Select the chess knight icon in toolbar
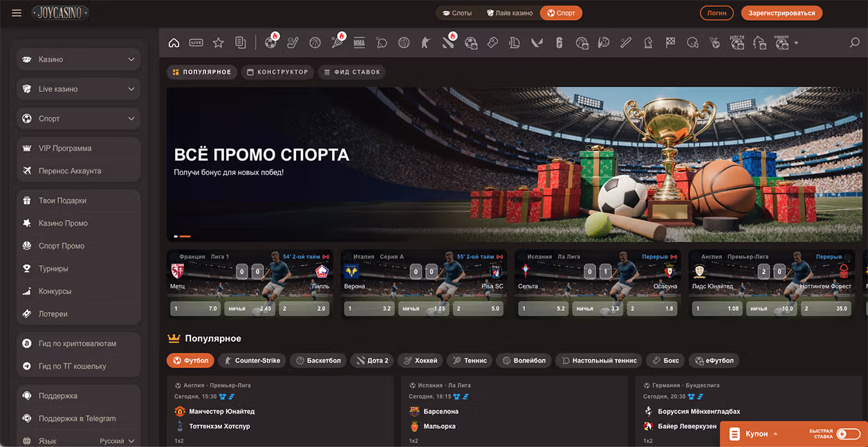The image size is (868, 447). [648, 43]
